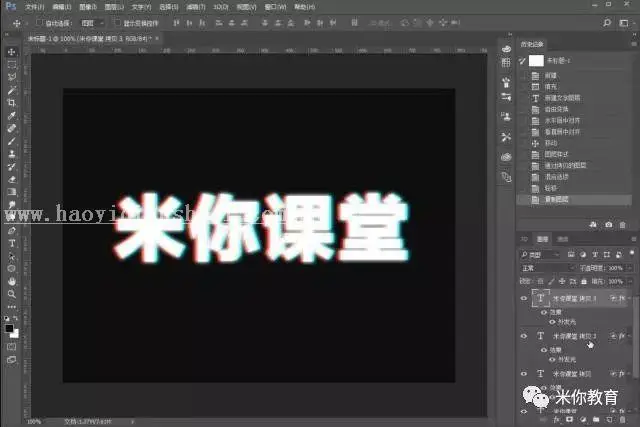Viewport: 640px width, 427px height.
Task: Select the Hand tool
Action: [11, 281]
